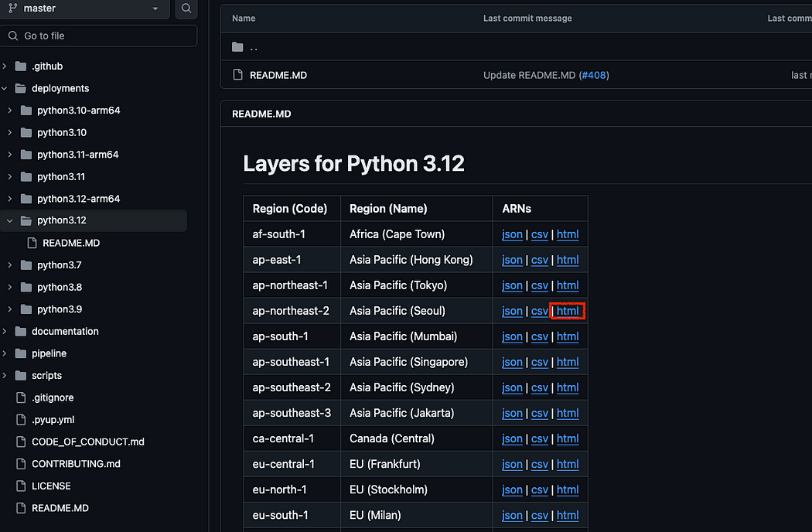
Task: Click the documentation folder icon
Action: tap(21, 332)
